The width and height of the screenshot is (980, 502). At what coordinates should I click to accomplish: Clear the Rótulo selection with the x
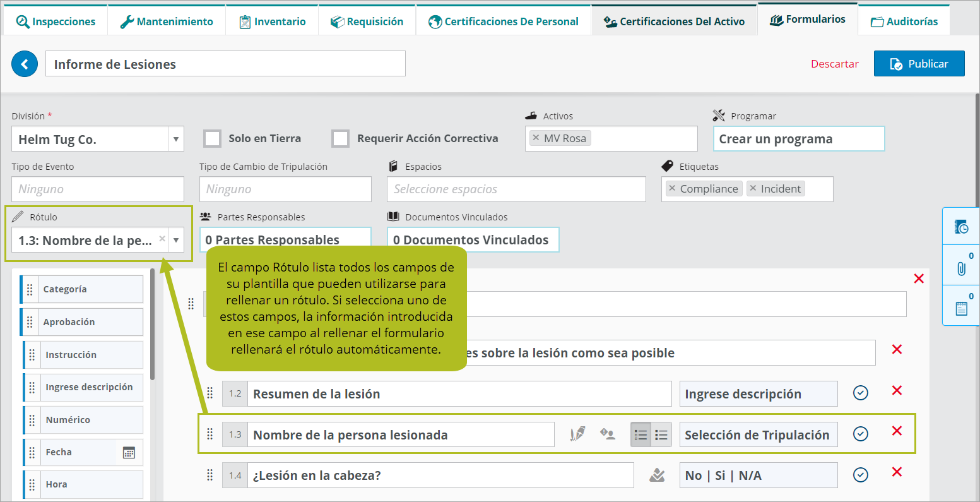tap(162, 239)
